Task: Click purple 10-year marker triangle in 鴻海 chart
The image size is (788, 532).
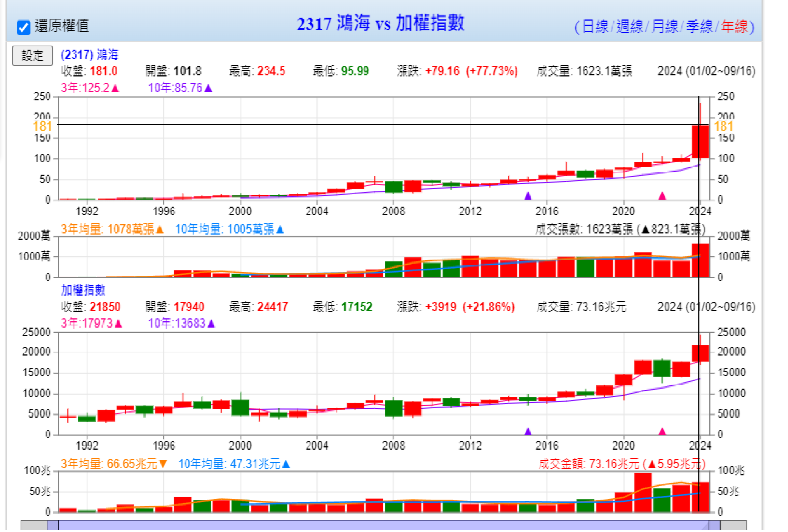Action: click(x=528, y=196)
